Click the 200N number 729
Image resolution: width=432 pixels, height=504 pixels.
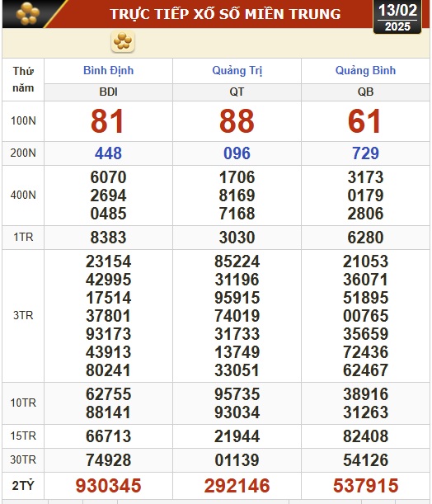pos(365,153)
